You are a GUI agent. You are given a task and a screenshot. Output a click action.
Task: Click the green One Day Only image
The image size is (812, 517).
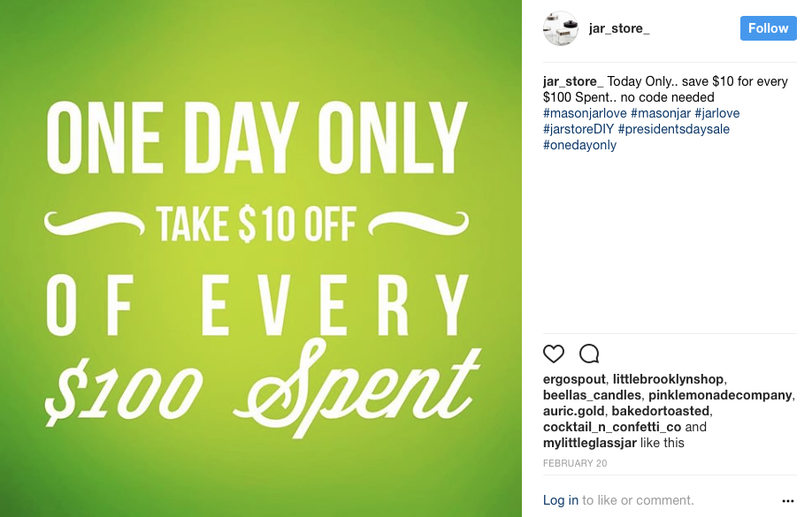pos(261,258)
